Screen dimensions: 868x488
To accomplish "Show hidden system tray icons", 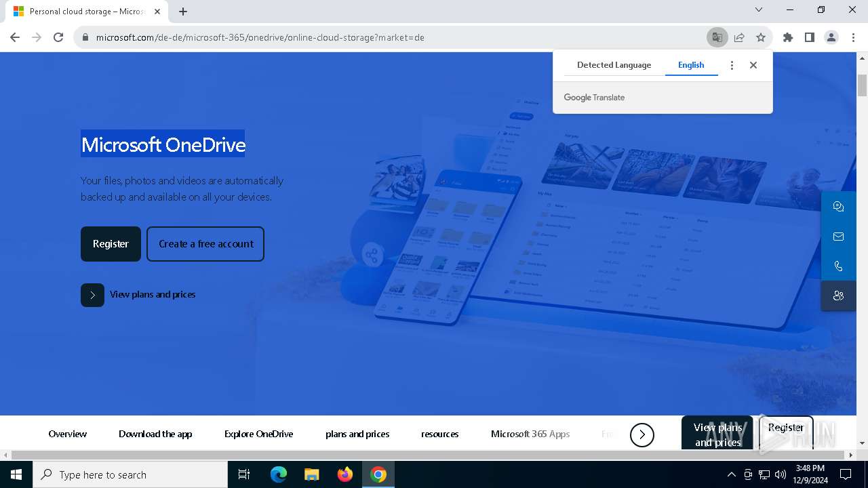I will [x=731, y=474].
